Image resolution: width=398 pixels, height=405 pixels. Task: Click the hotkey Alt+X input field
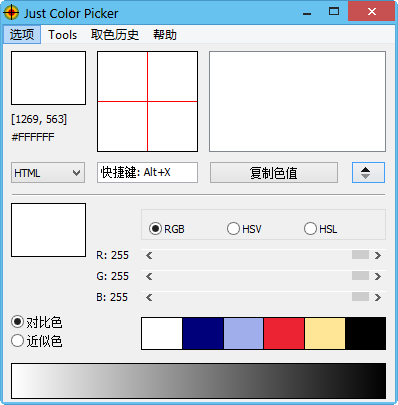pos(147,173)
